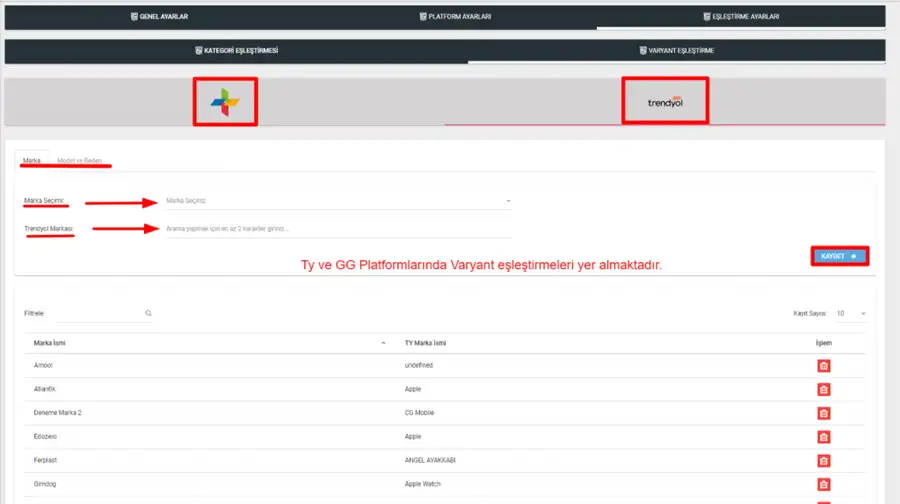This screenshot has width=900, height=504.
Task: Switch to Eşleştirme Ayarları tab
Action: coord(741,17)
